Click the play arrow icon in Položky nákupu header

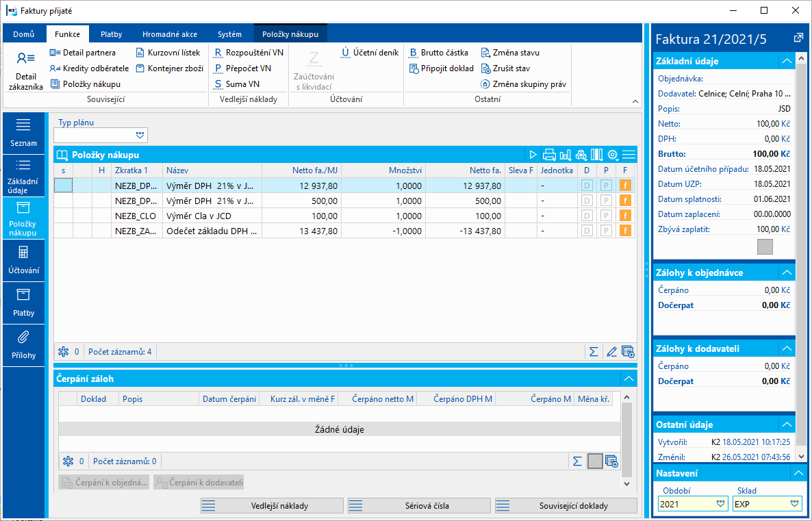[533, 155]
